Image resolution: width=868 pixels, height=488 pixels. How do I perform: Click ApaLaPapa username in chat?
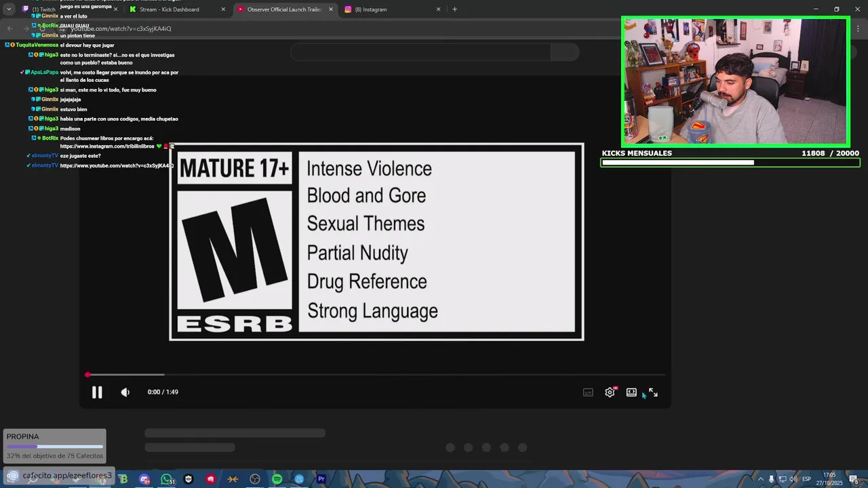(x=45, y=73)
